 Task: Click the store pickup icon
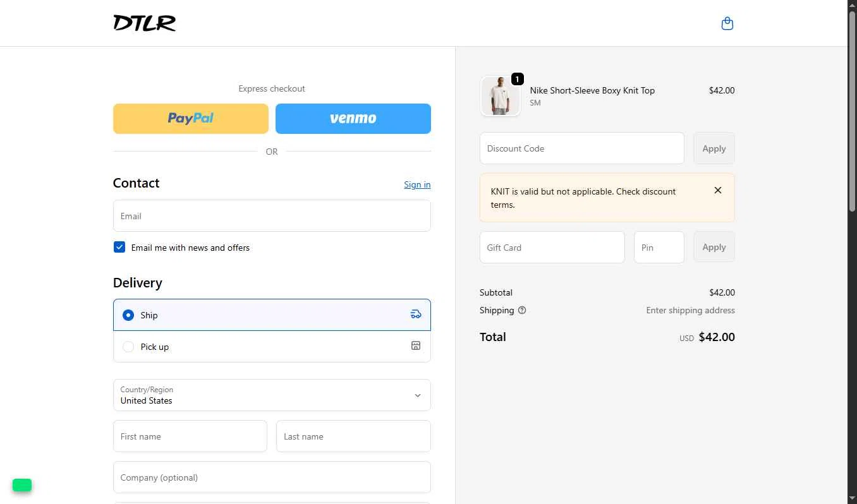(x=416, y=345)
